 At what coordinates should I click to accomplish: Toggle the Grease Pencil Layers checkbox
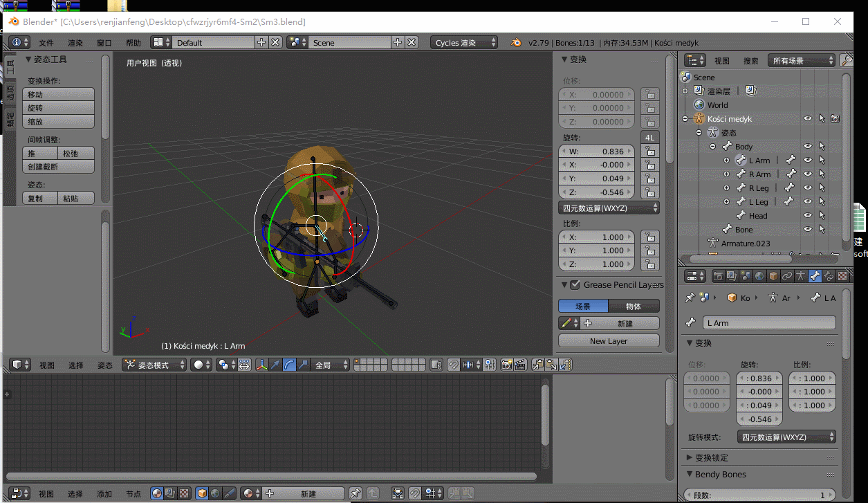575,284
